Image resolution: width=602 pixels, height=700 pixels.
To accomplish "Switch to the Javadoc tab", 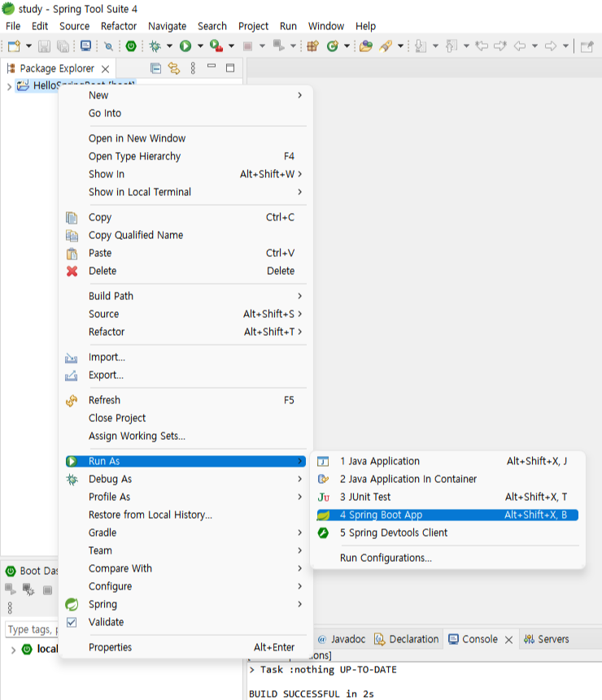I will point(341,639).
